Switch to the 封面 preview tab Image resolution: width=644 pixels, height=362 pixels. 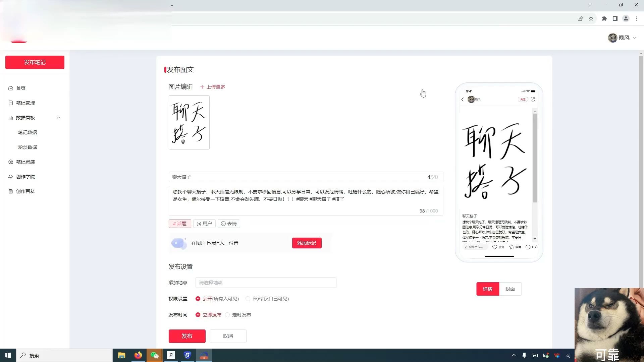[x=510, y=289]
